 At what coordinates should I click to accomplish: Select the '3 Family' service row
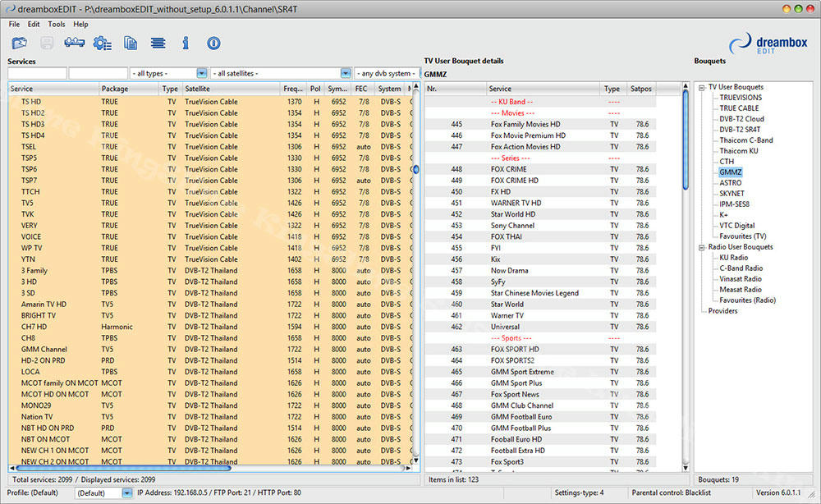(x=210, y=271)
